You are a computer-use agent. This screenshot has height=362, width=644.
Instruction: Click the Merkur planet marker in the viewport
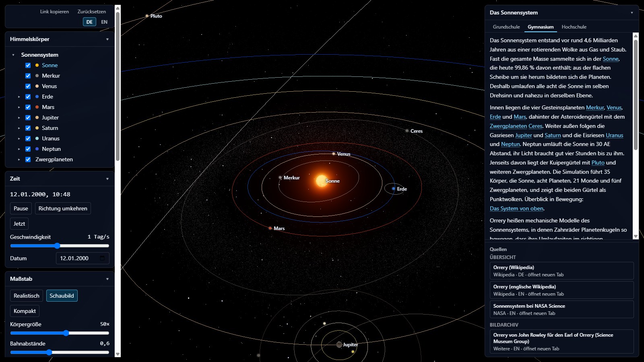click(280, 177)
